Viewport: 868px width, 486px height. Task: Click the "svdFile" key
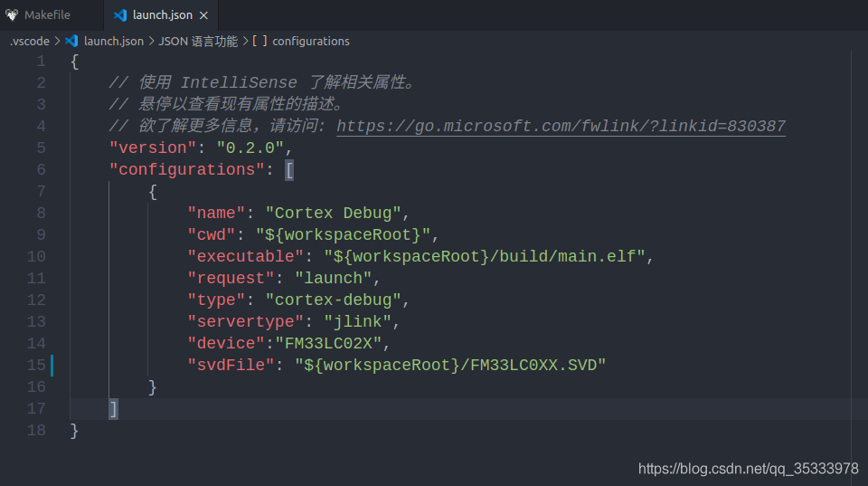click(231, 366)
